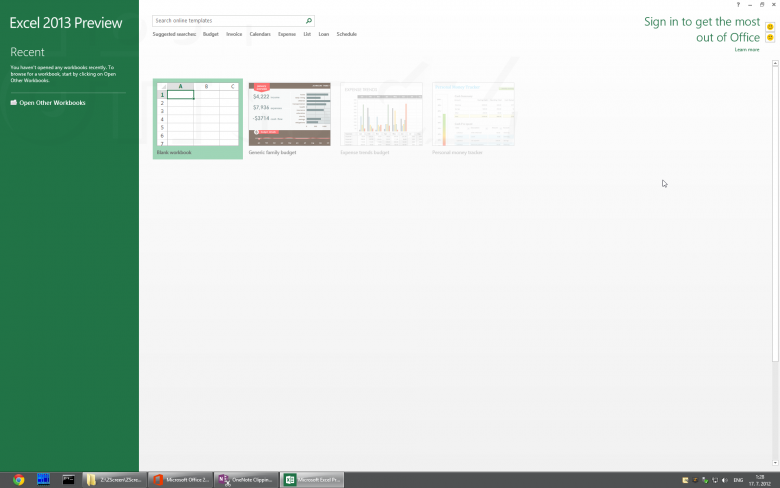Send a smile with happy face icon
Image resolution: width=780 pixels, height=488 pixels.
pyautogui.click(x=770, y=26)
